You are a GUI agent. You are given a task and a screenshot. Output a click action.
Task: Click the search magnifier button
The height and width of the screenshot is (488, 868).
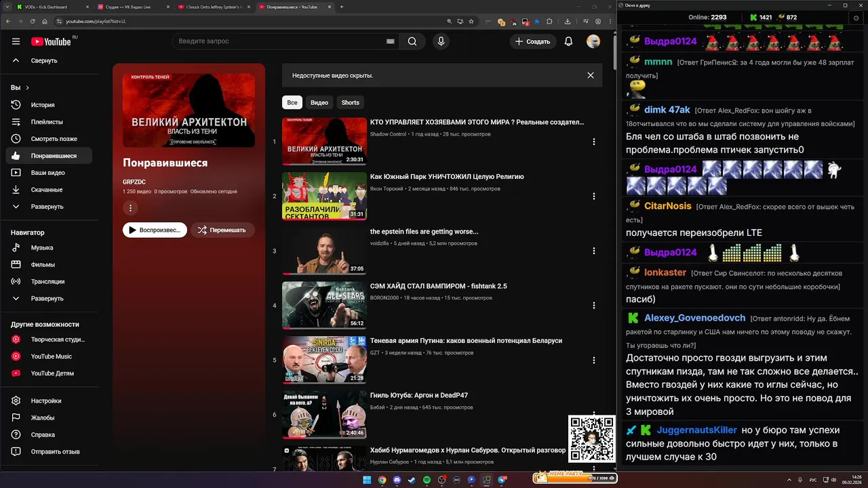tap(412, 41)
